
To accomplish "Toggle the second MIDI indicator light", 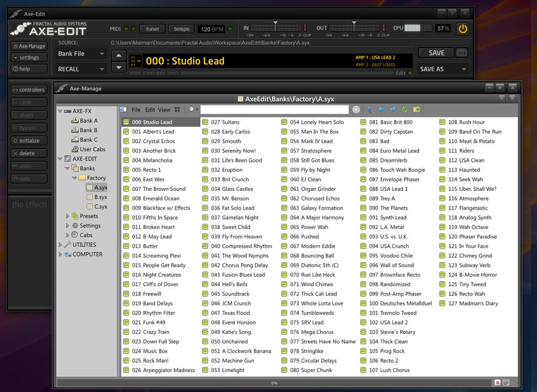I will (x=133, y=29).
